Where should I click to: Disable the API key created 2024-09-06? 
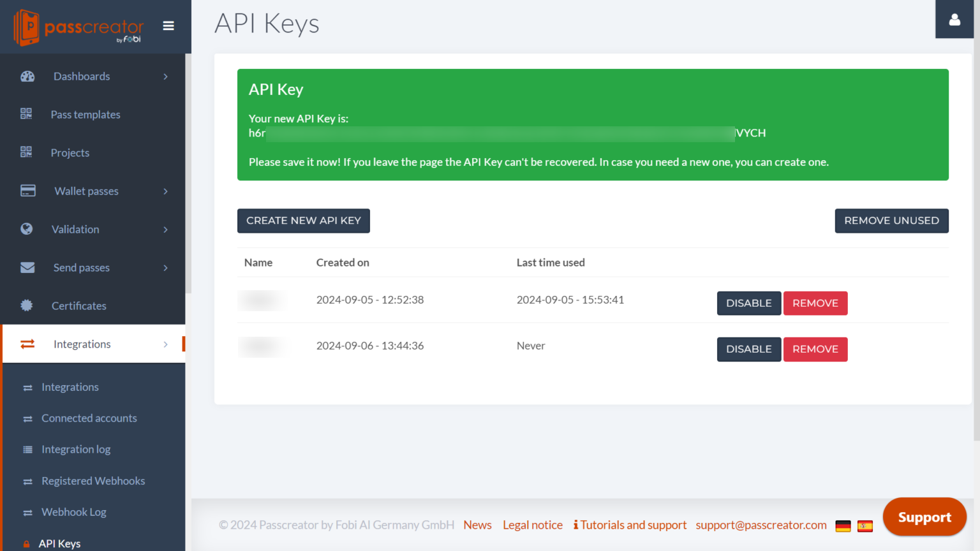click(748, 349)
